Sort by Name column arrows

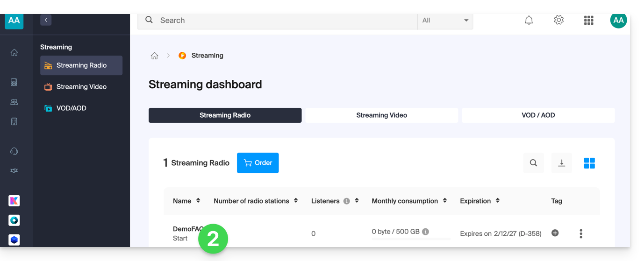pos(198,201)
